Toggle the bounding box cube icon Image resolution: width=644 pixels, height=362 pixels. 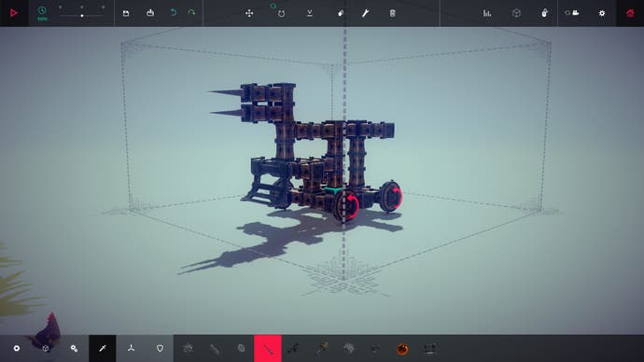point(516,13)
